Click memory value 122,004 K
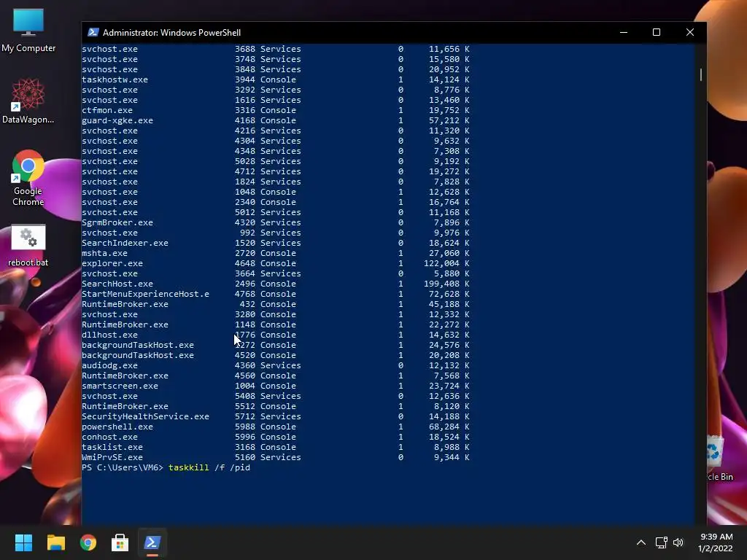The width and height of the screenshot is (747, 560). click(447, 263)
